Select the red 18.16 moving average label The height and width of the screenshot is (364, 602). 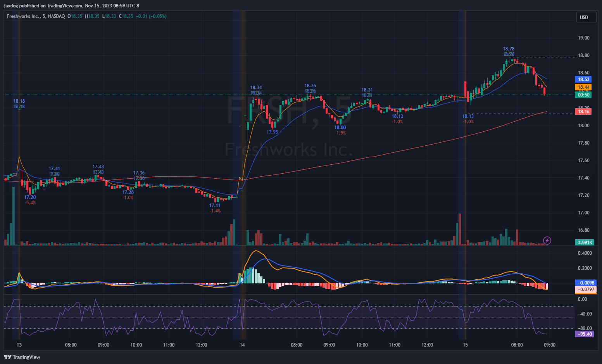point(584,112)
